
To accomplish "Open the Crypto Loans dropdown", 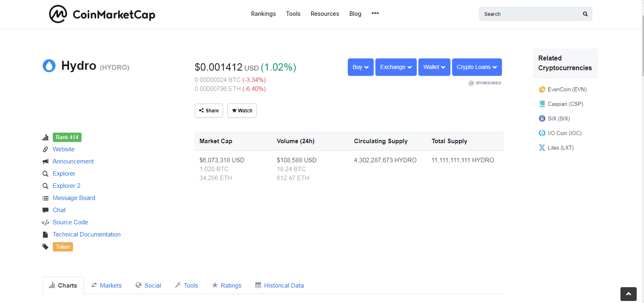I will click(x=477, y=67).
